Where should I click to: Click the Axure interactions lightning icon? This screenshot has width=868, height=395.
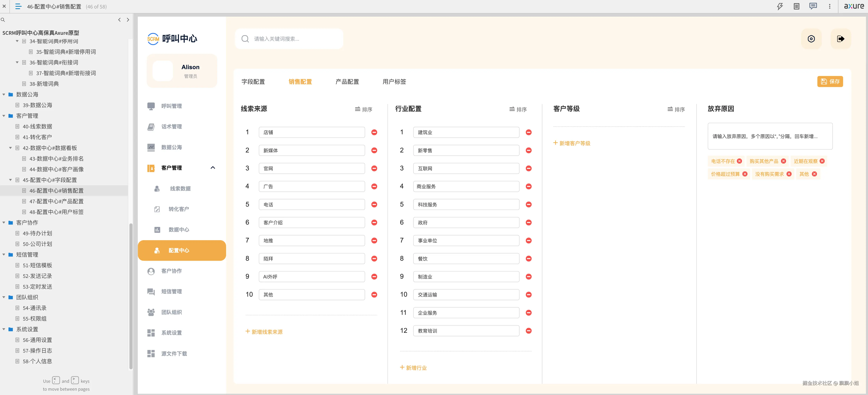[x=780, y=6]
